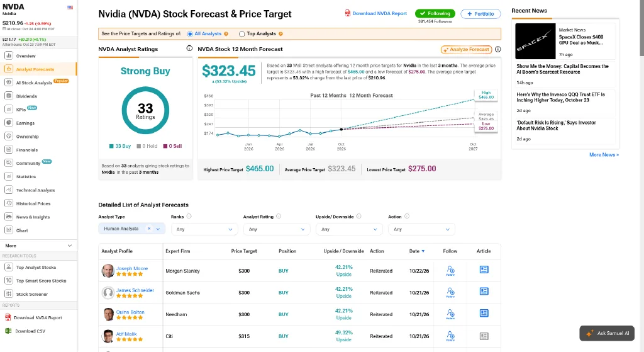Open News & Insights sidebar icon
This screenshot has width=644, height=352.
8,217
